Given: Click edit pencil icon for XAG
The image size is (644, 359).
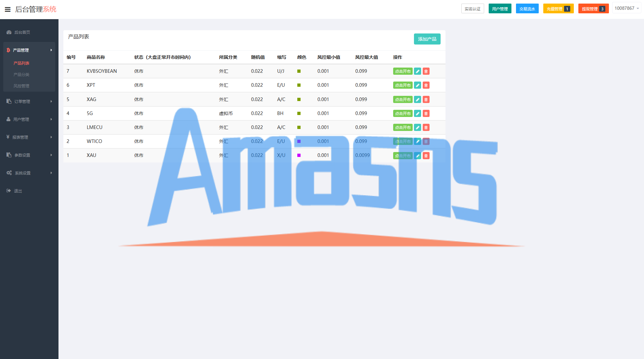Looking at the screenshot, I should point(418,100).
